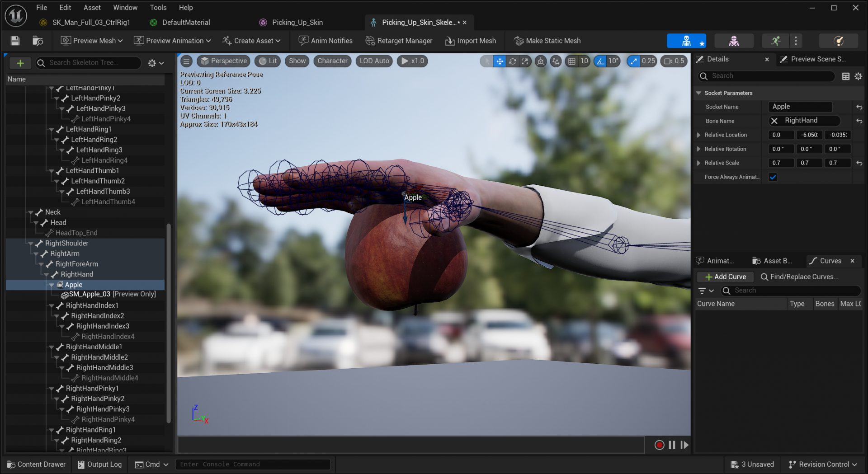Expand the Relative Location property
Image resolution: width=868 pixels, height=474 pixels.
[x=698, y=135]
